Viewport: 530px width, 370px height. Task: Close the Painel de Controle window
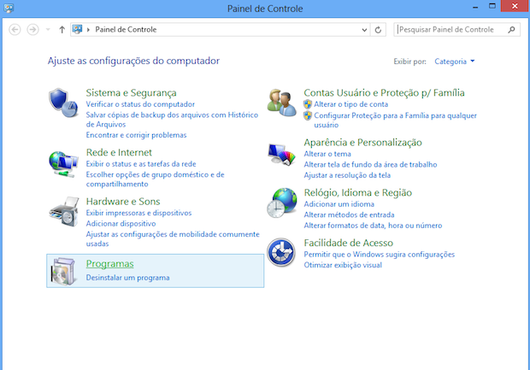514,6
